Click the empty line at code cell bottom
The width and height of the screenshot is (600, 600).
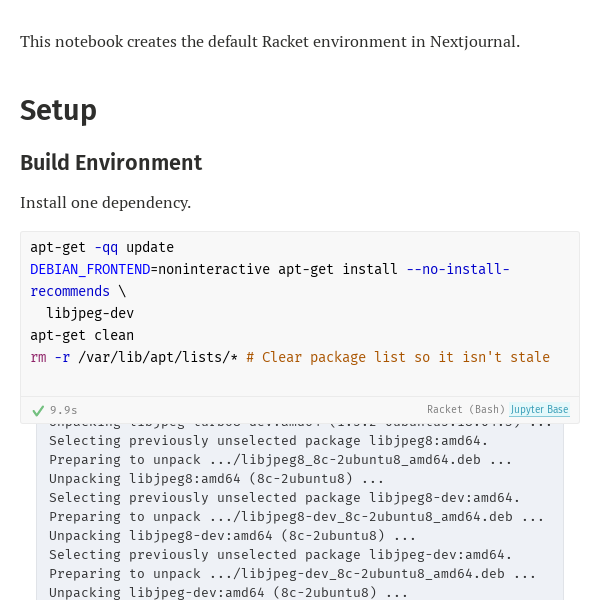[300, 380]
